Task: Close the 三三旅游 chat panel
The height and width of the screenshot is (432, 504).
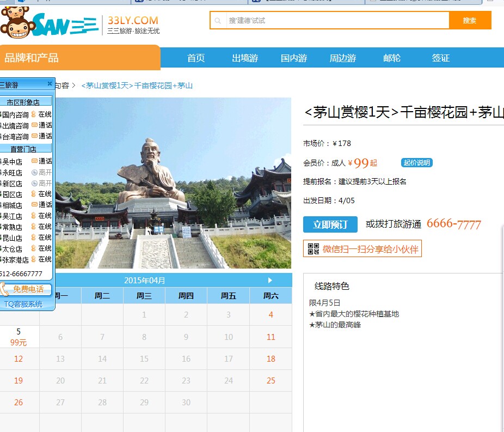Action: pos(50,84)
